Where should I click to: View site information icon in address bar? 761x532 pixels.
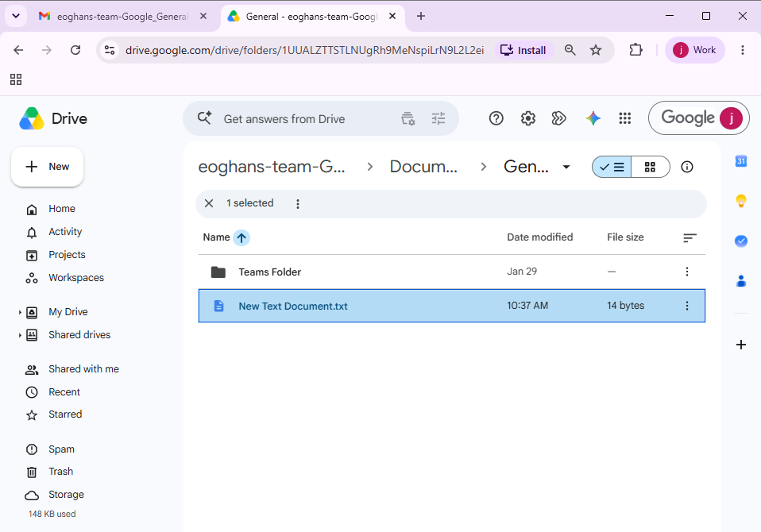pos(110,50)
